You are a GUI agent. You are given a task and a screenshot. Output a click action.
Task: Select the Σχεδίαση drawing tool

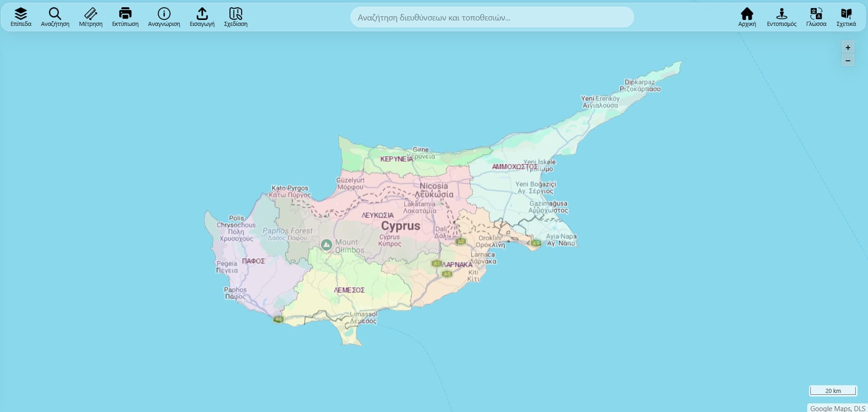pos(235,17)
